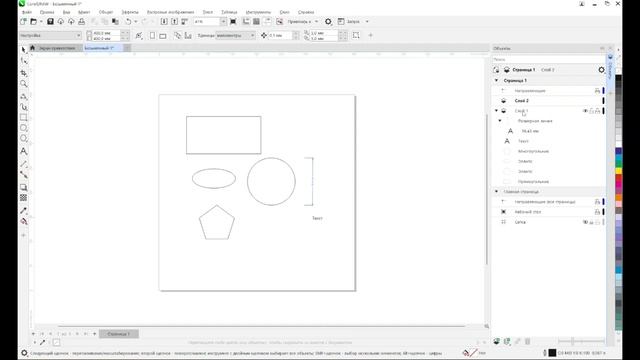The width and height of the screenshot is (640, 360).
Task: Toggle printer icon on Рабочий стол
Action: point(598,212)
